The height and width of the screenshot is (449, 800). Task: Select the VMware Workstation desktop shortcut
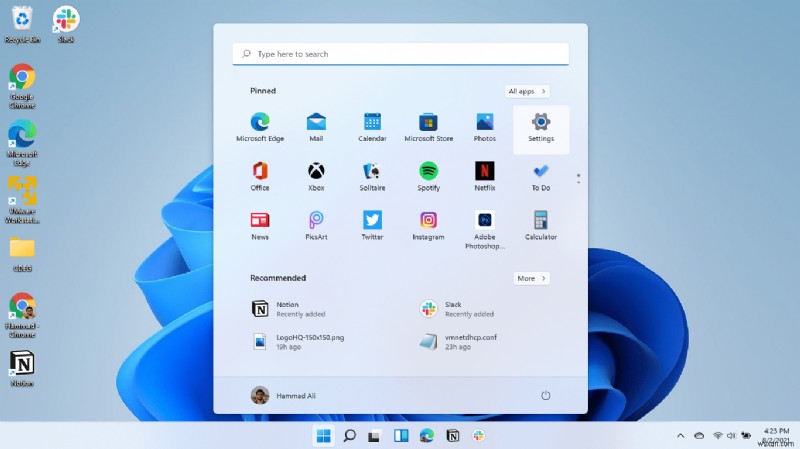pyautogui.click(x=22, y=200)
